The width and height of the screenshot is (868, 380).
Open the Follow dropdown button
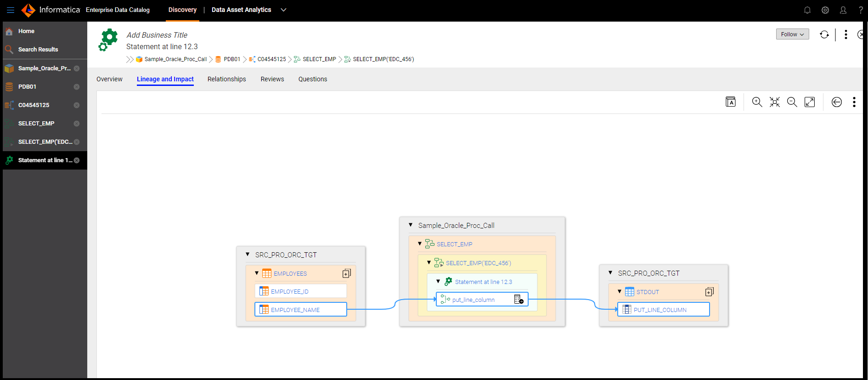793,34
